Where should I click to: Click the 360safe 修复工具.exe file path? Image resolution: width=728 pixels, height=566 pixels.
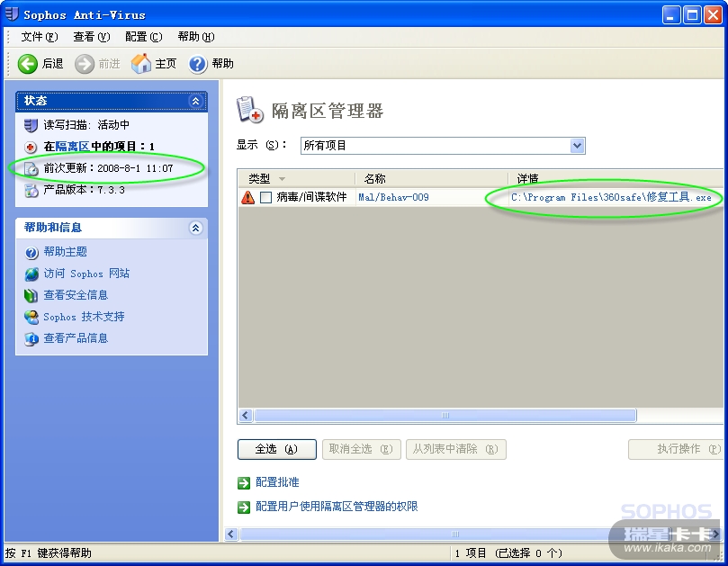pyautogui.click(x=611, y=197)
